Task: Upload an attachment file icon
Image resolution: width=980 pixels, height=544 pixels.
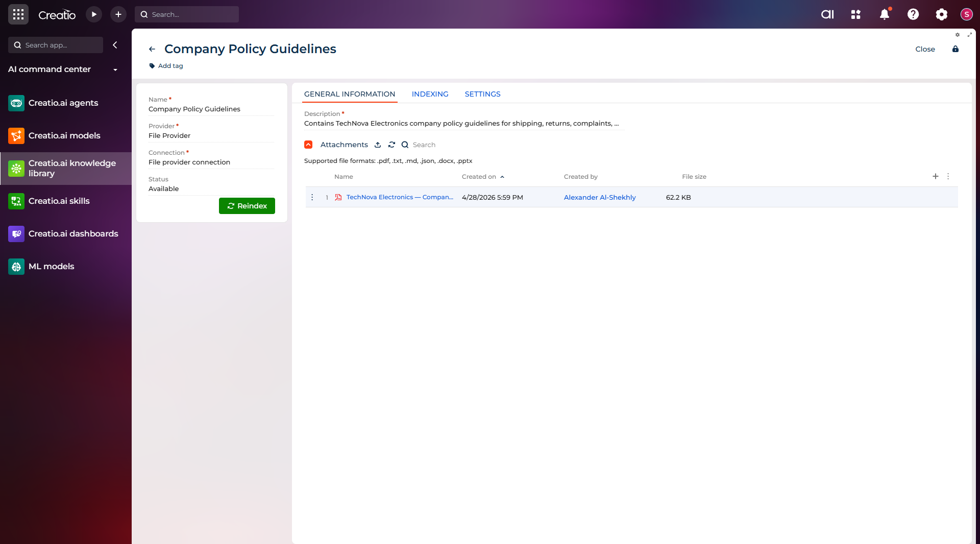Action: pos(378,145)
